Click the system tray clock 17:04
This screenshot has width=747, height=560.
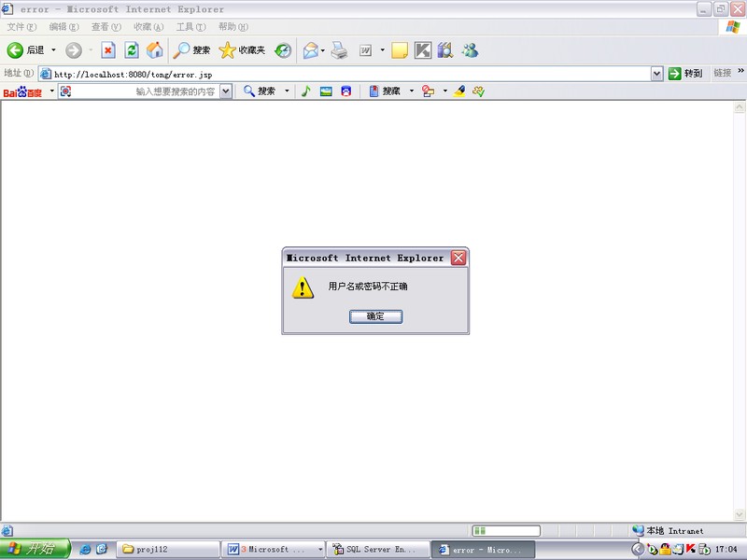click(726, 549)
